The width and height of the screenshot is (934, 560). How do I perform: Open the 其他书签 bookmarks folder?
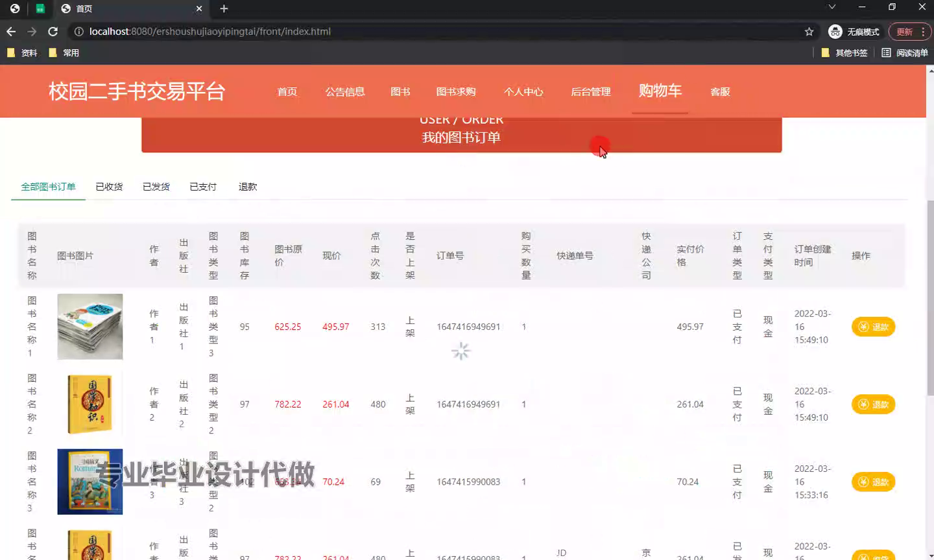844,52
